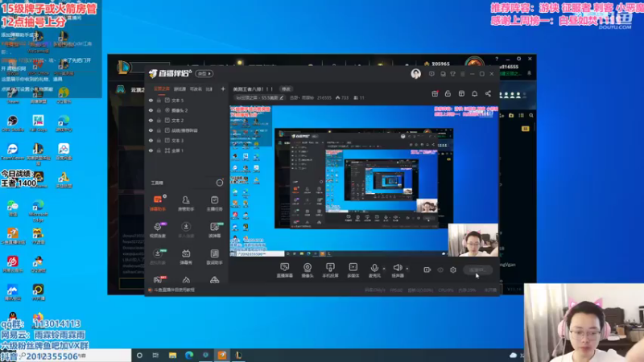The image size is (644, 362).
Task: Open the 主播任务 tool icon
Action: [214, 204]
